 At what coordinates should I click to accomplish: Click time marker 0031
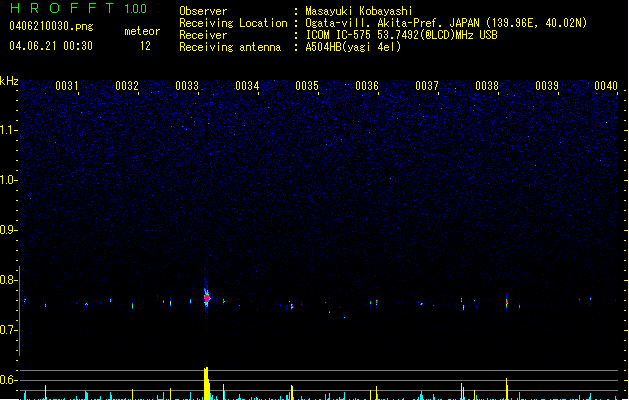(67, 86)
